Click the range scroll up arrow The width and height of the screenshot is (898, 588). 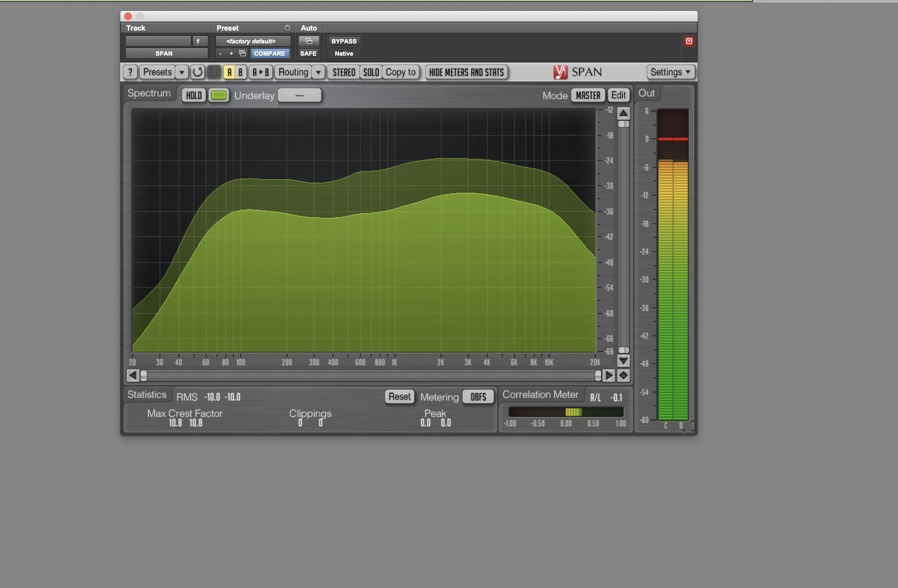(623, 113)
